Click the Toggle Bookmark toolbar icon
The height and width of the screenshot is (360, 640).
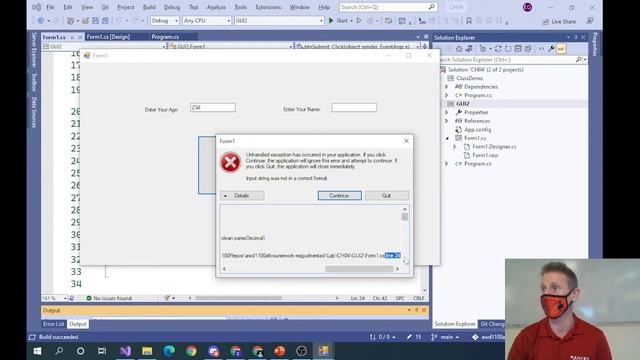[x=469, y=20]
